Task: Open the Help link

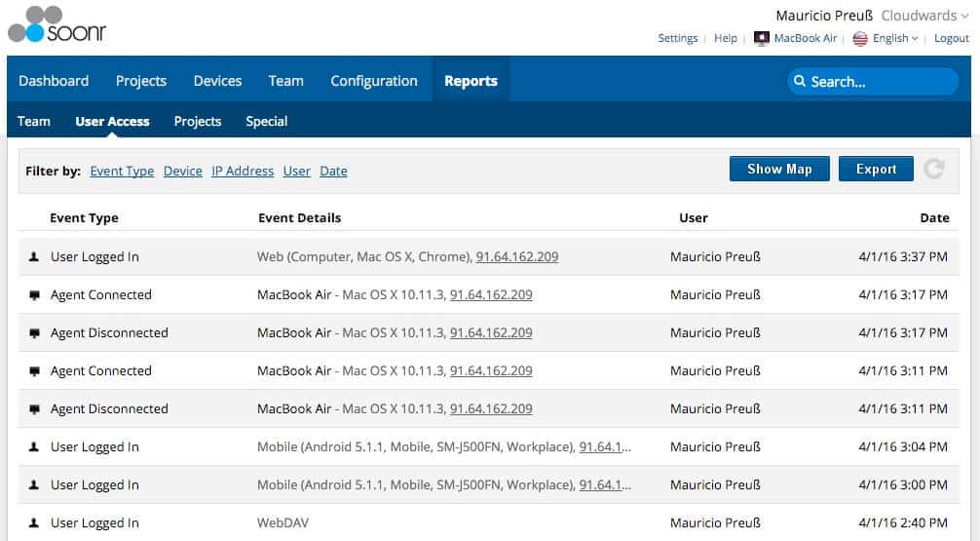Action: pyautogui.click(x=726, y=38)
